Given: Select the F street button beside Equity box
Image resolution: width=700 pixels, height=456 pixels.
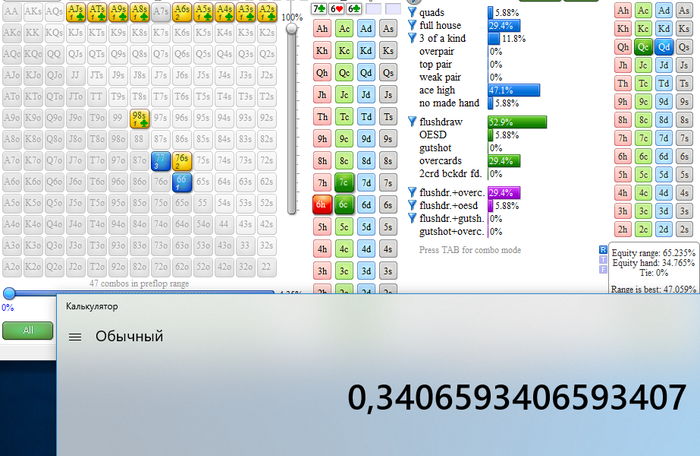Looking at the screenshot, I should tap(603, 269).
